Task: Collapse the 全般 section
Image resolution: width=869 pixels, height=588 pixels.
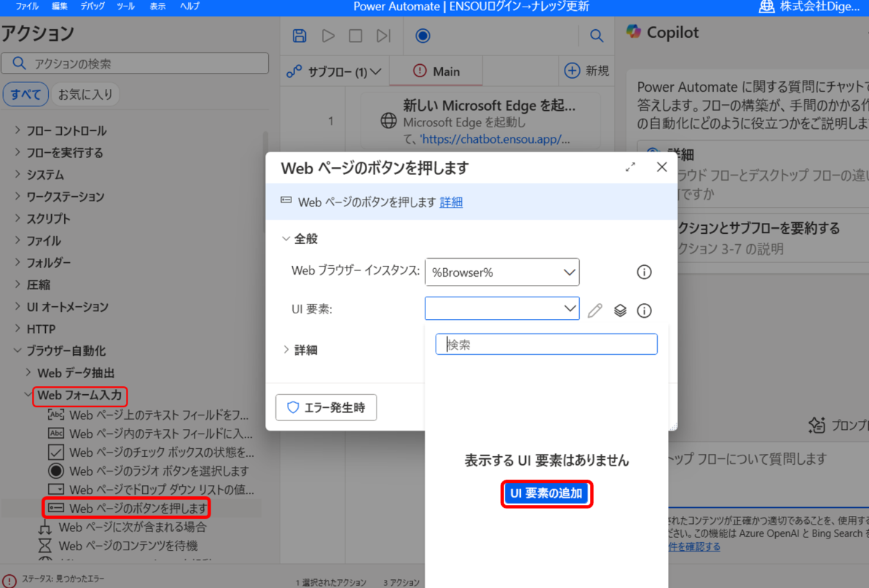Action: click(286, 239)
